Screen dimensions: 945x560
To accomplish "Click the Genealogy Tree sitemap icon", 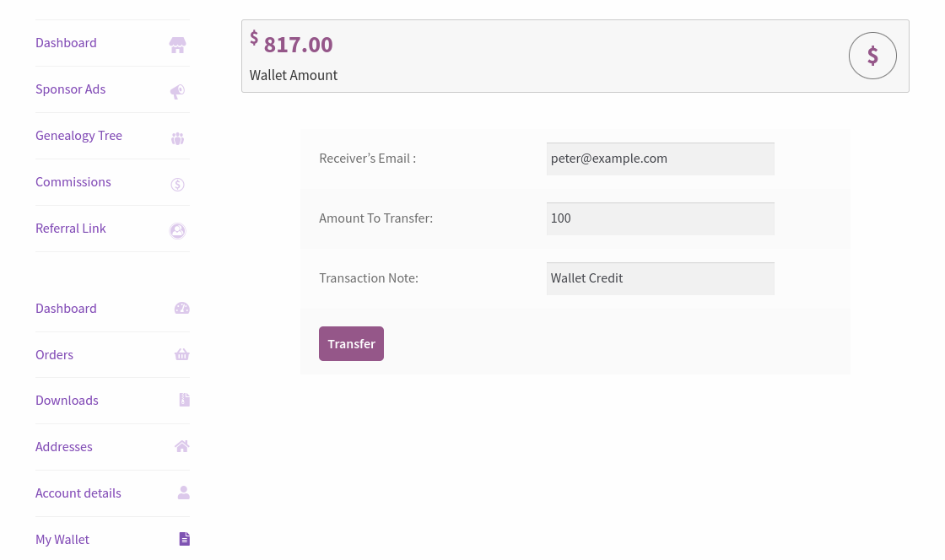I will tap(177, 137).
